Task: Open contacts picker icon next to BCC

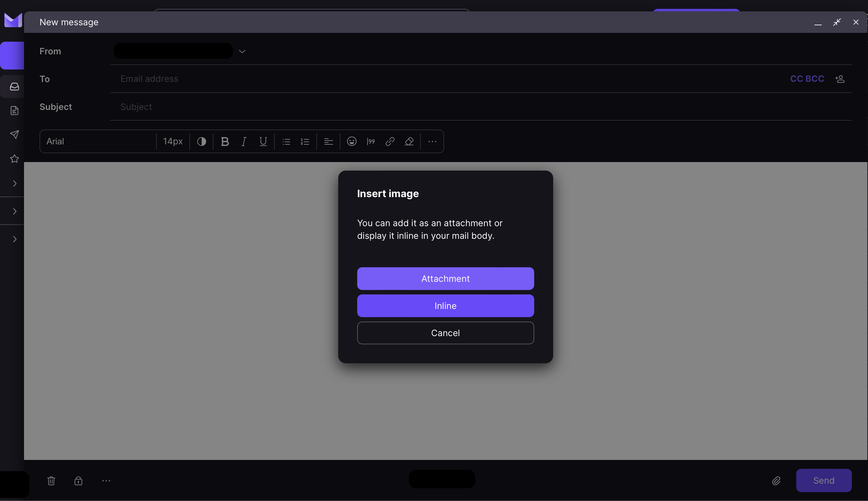Action: click(x=840, y=79)
